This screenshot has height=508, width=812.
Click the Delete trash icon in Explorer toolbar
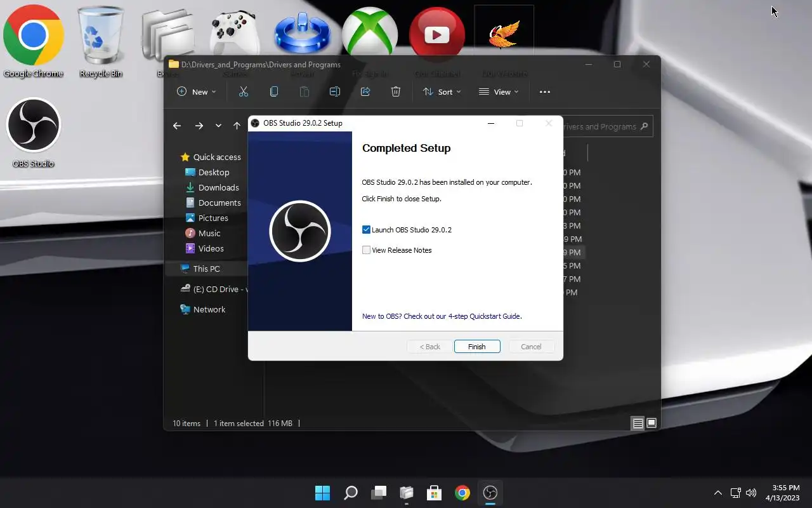click(396, 92)
